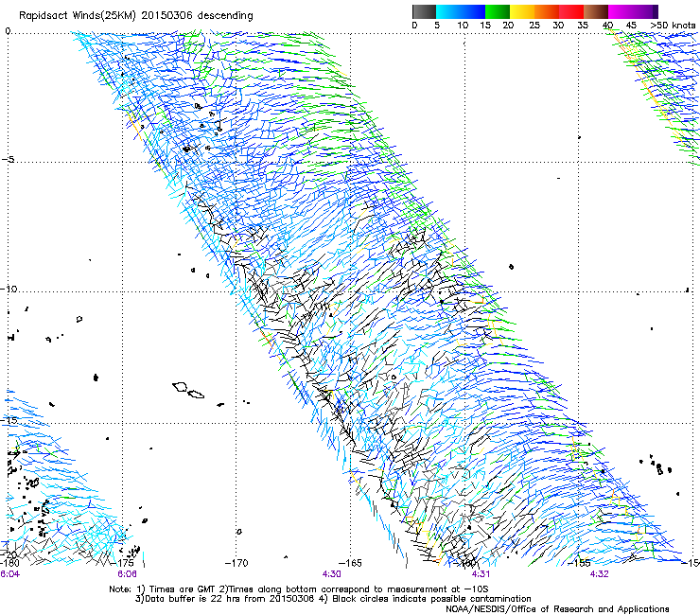The height and width of the screenshot is (615, 700).
Task: Click the green 15-20 knots legend segment
Action: [498, 11]
